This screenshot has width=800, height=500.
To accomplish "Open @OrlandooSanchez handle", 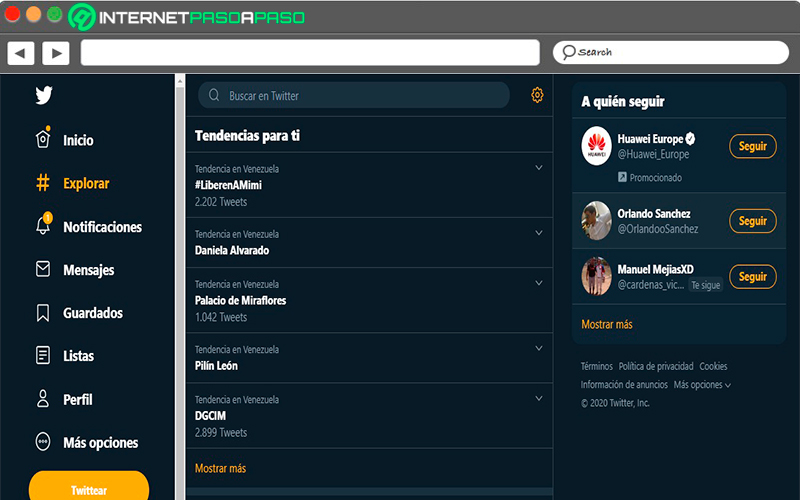I will point(658,229).
